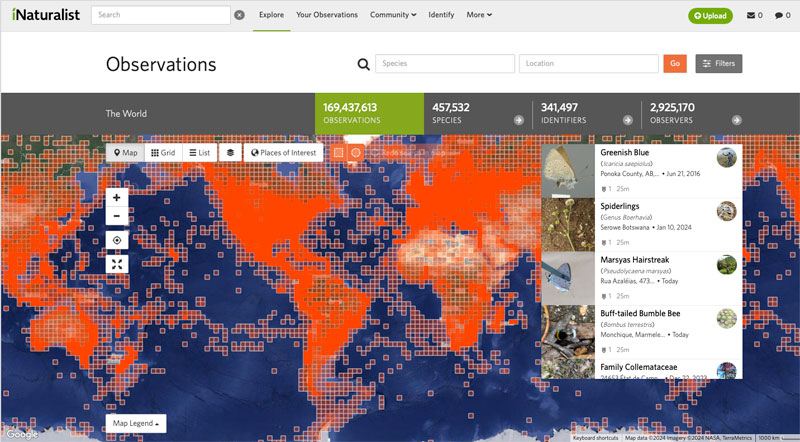Open the Marsyas Hairstreak thumbnail
Image resolution: width=800 pixels, height=442 pixels.
tap(568, 278)
